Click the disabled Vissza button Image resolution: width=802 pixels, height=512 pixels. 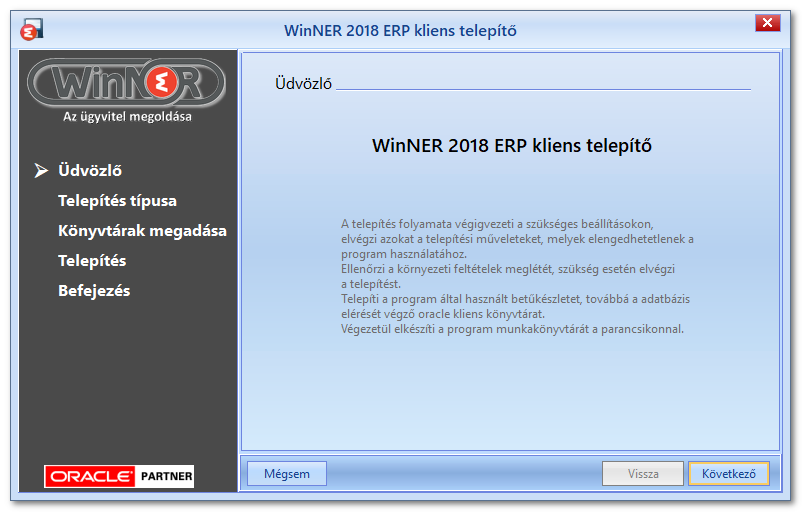pos(643,474)
